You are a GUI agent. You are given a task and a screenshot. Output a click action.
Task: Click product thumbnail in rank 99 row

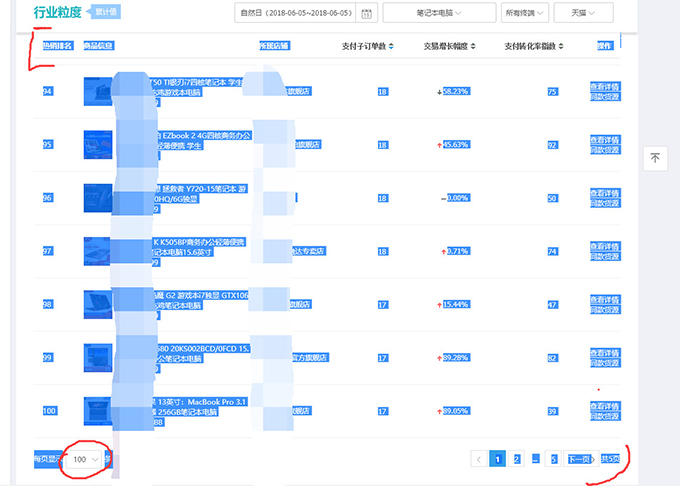pos(98,358)
